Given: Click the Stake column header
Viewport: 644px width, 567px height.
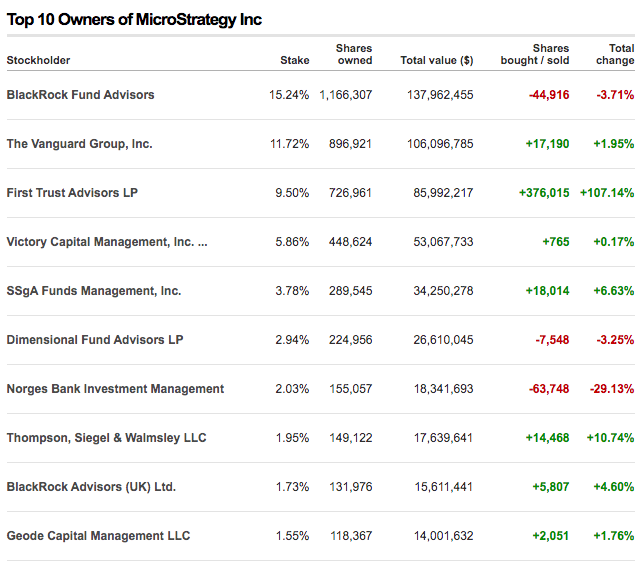Looking at the screenshot, I should click(x=294, y=60).
